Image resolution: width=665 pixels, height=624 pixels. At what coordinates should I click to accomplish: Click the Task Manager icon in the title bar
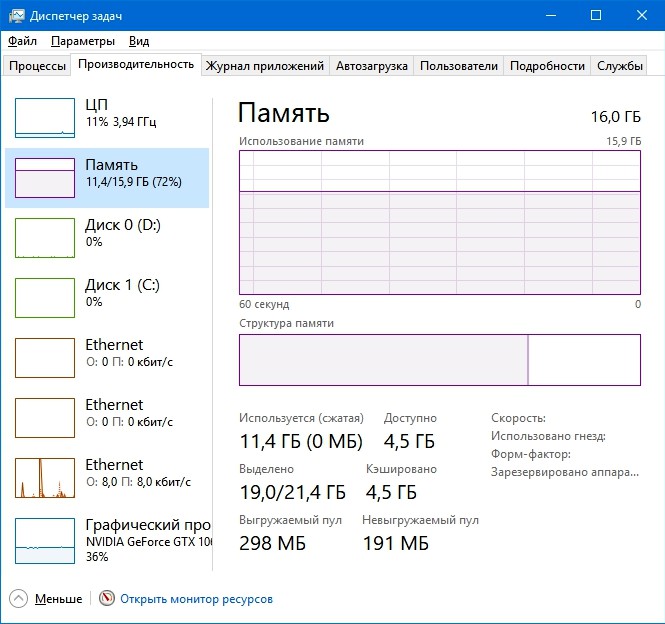pyautogui.click(x=15, y=15)
